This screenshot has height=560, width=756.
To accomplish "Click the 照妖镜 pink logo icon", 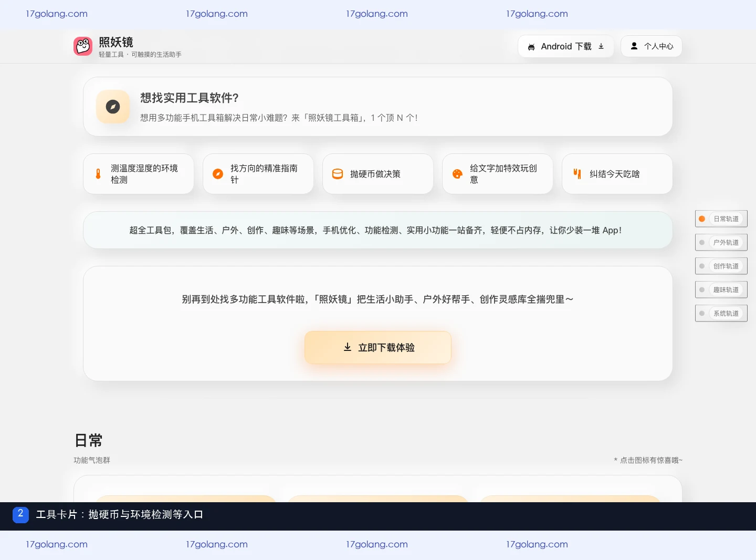I will pyautogui.click(x=83, y=46).
